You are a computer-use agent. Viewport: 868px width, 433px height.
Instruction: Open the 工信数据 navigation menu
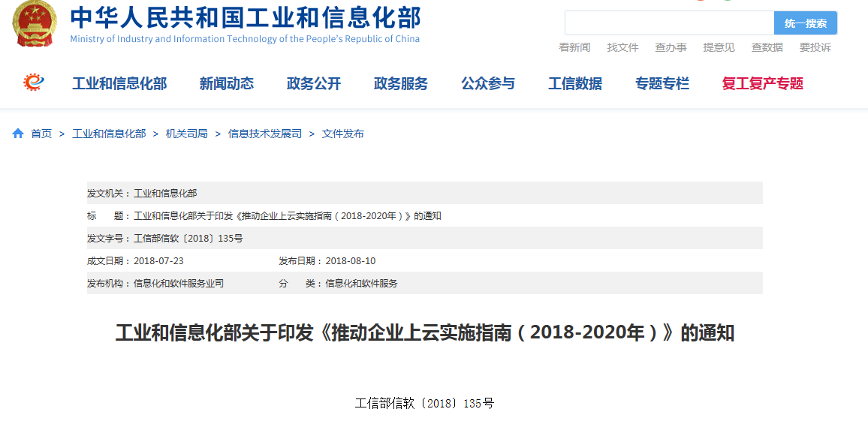click(575, 83)
